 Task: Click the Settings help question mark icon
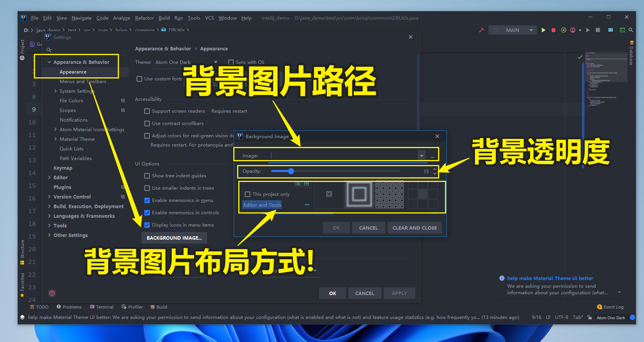point(52,293)
